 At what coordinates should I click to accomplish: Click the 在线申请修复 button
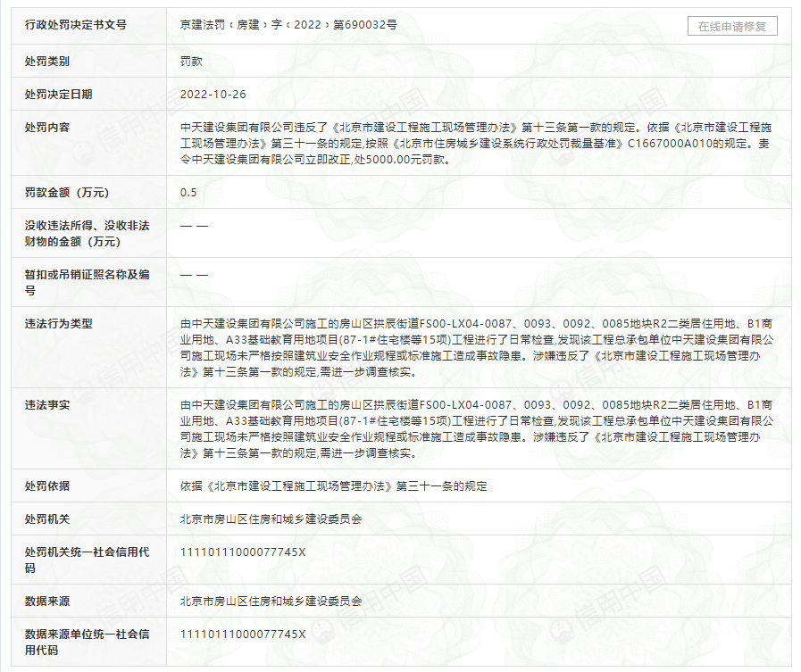[732, 26]
